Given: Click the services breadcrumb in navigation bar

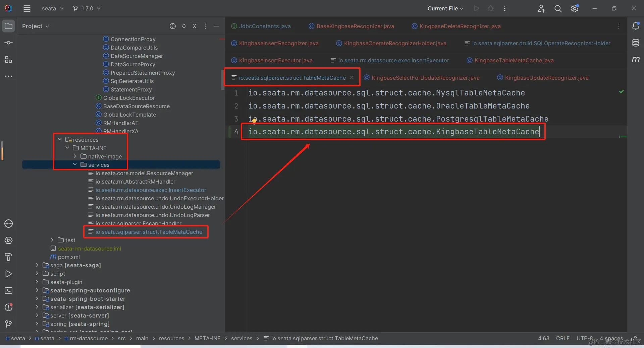Looking at the screenshot, I should (241, 338).
